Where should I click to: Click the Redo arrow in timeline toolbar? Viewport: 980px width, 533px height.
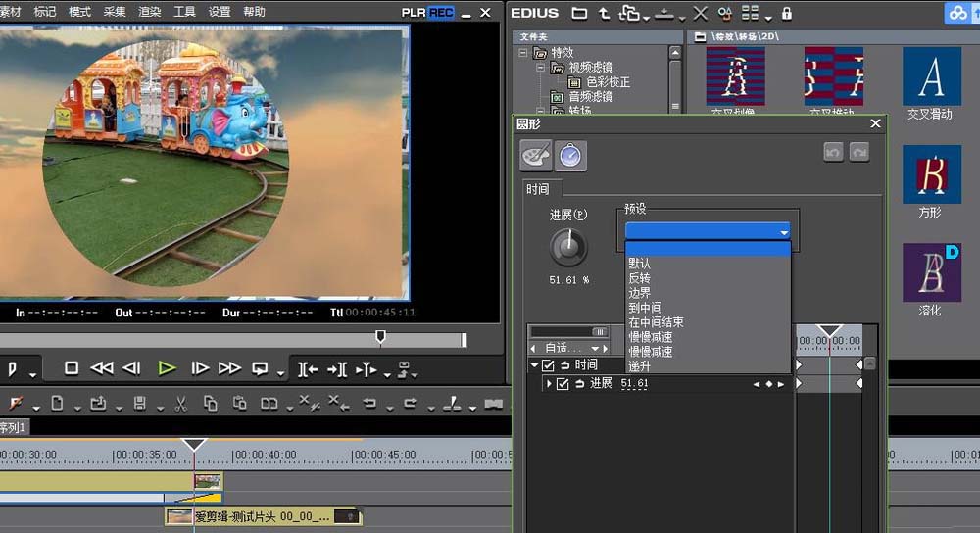pos(411,404)
